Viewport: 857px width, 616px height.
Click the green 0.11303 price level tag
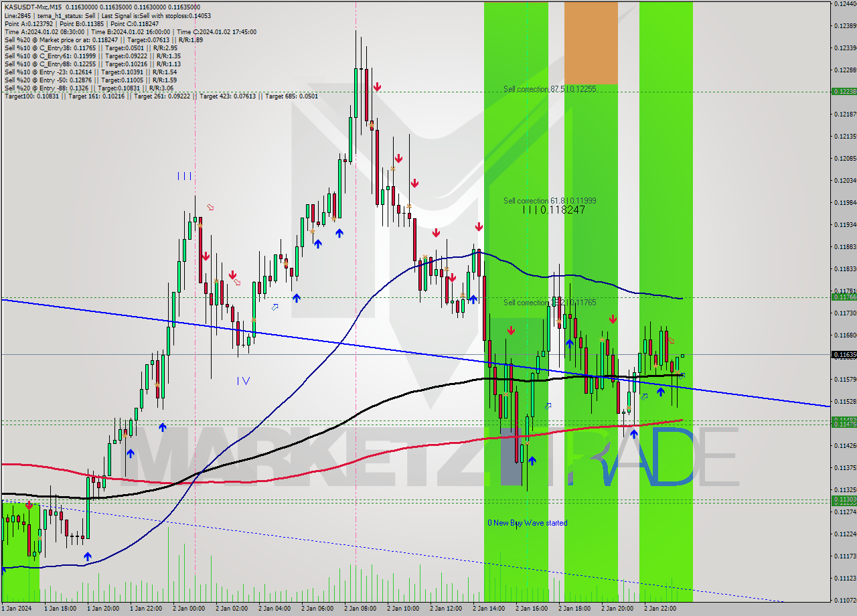844,499
